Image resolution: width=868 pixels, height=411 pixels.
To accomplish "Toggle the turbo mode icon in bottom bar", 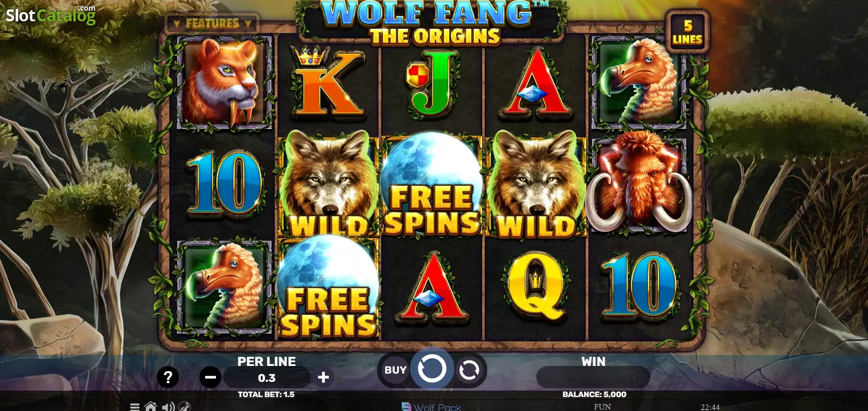I will [184, 406].
